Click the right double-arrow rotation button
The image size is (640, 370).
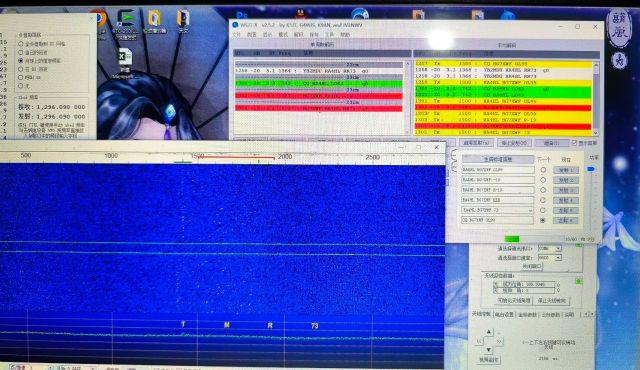[x=499, y=341]
